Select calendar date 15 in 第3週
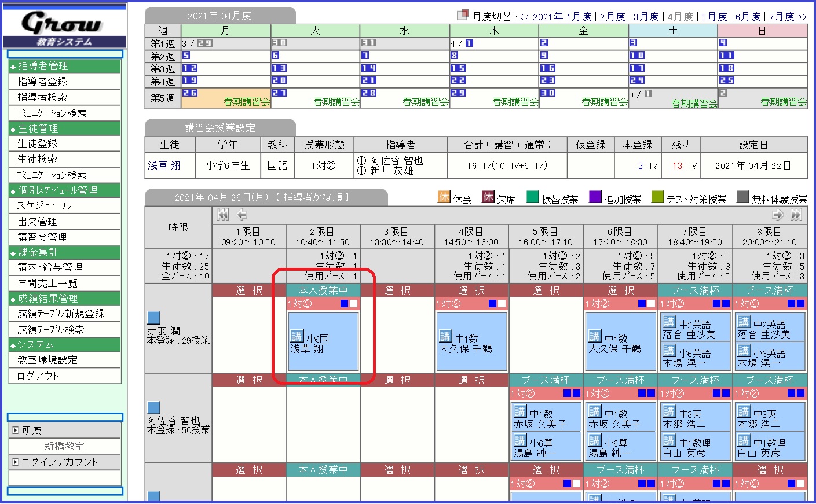 [x=458, y=68]
